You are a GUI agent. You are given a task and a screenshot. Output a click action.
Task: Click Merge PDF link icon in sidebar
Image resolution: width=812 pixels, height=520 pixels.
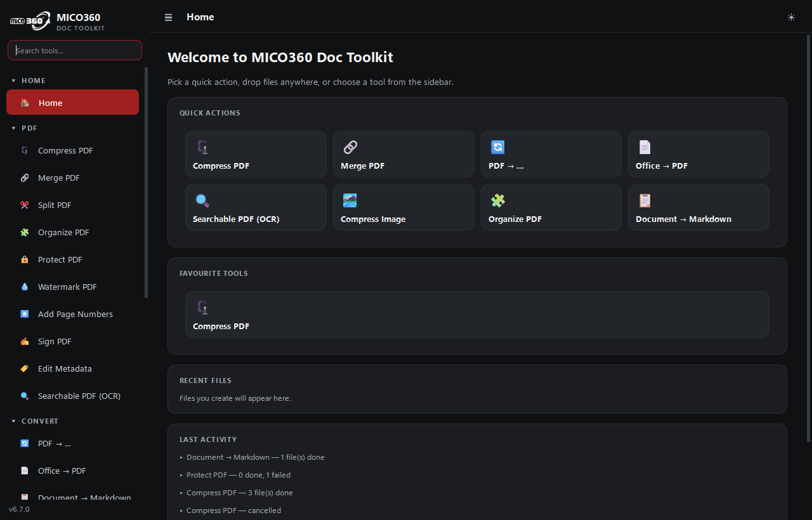25,178
